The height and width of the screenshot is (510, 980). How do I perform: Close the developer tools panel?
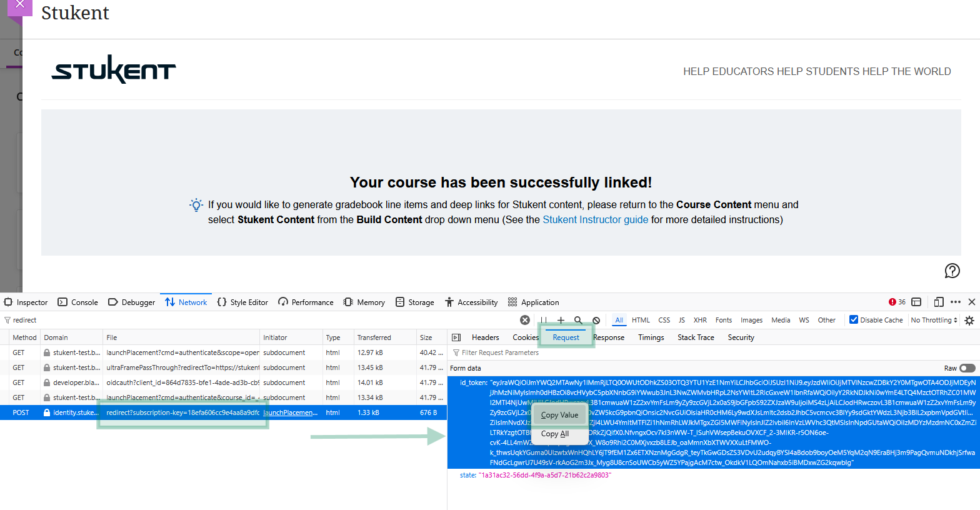(x=972, y=302)
